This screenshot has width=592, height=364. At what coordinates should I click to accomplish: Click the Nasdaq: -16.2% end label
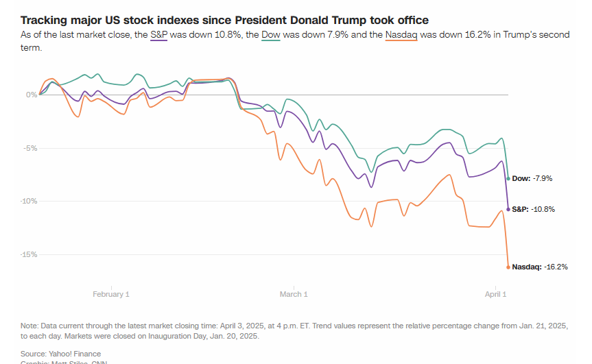point(540,267)
